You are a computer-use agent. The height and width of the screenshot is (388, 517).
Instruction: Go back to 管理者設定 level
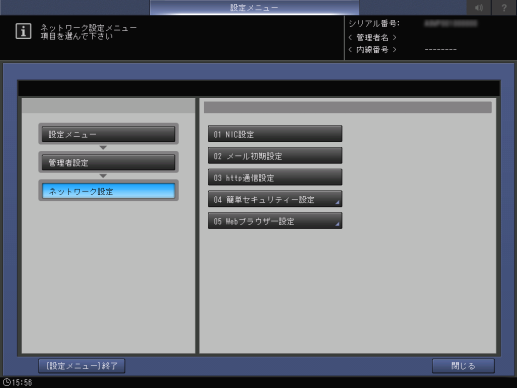click(x=108, y=162)
